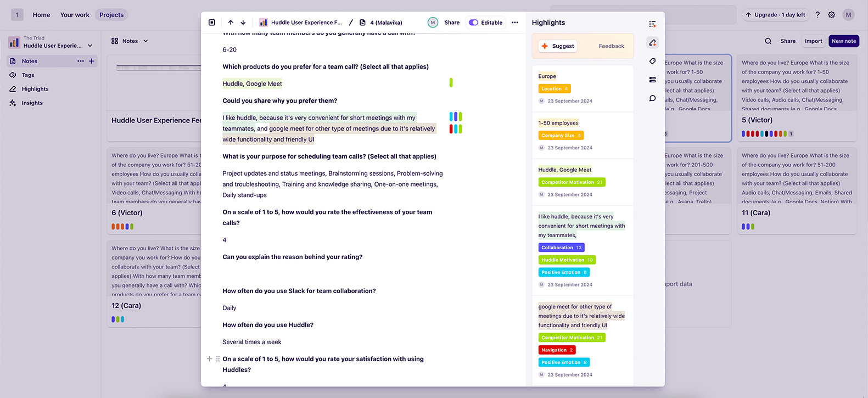Click 'How often do you use Huddle?' question

click(x=268, y=325)
